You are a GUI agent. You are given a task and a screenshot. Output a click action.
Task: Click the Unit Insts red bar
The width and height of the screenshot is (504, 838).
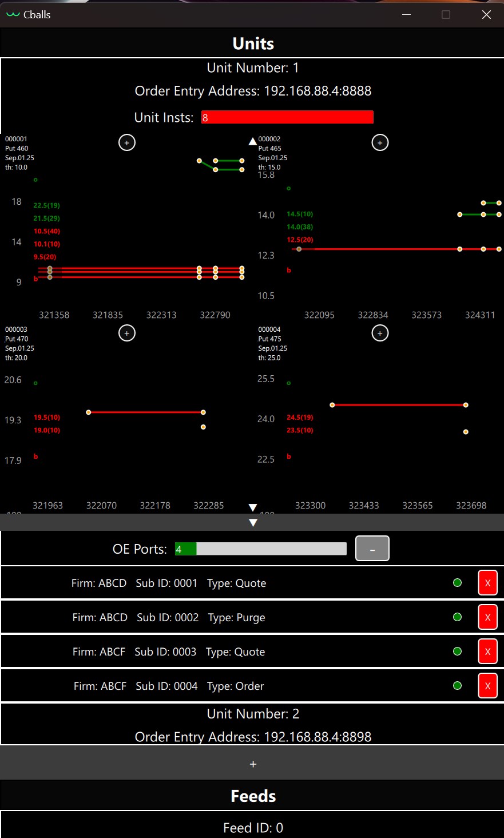pyautogui.click(x=287, y=117)
